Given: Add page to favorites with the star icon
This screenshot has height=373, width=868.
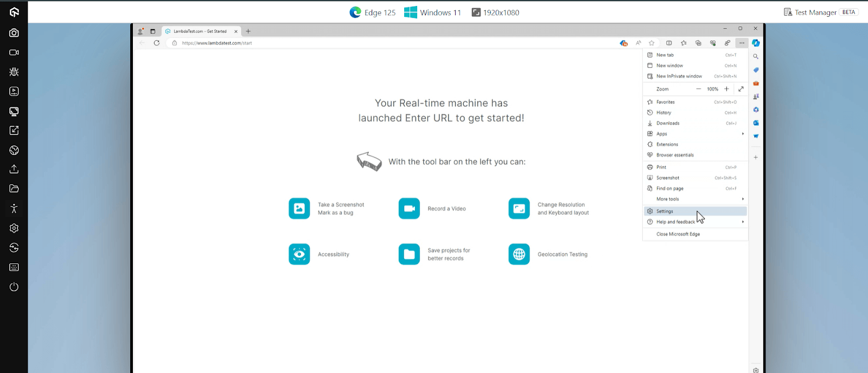Looking at the screenshot, I should pyautogui.click(x=652, y=43).
